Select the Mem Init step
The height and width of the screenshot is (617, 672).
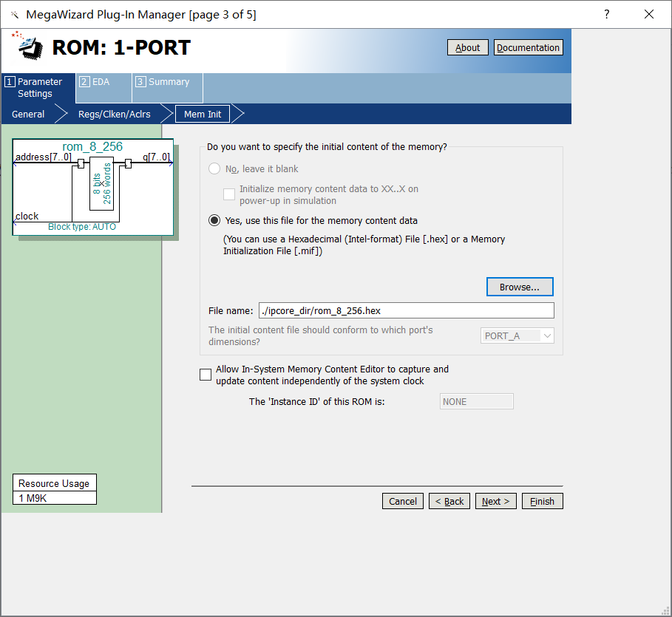click(203, 115)
